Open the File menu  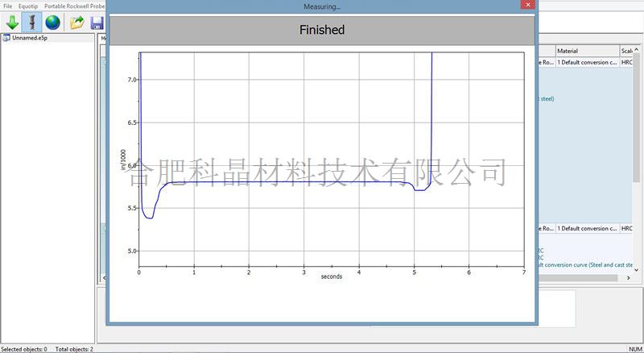coord(8,6)
